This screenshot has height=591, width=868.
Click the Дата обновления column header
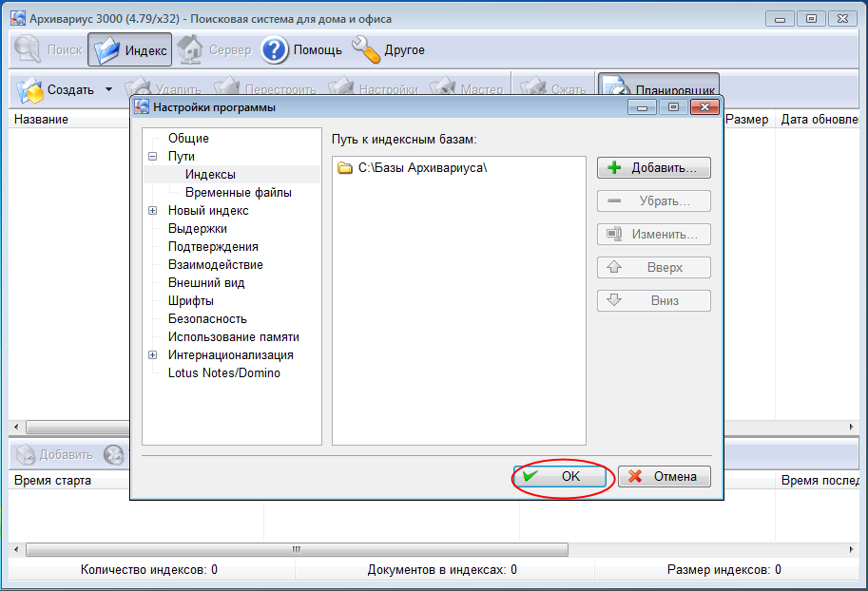[x=820, y=119]
